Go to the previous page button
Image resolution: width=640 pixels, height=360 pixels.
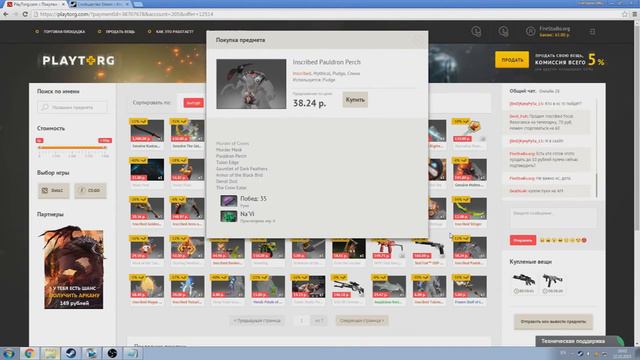click(x=257, y=320)
